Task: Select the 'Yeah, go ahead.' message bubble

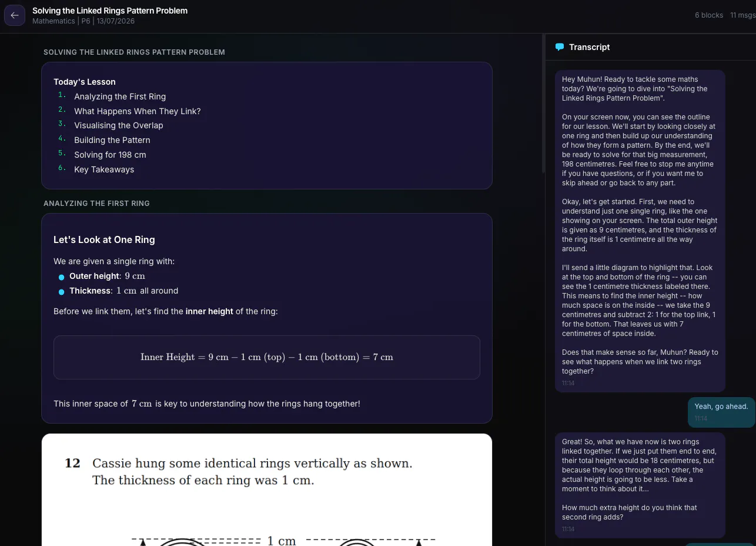Action: (721, 412)
